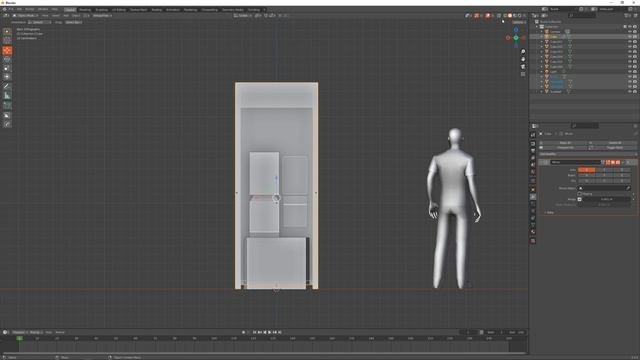
Task: Open the Render menu
Action: pos(30,9)
